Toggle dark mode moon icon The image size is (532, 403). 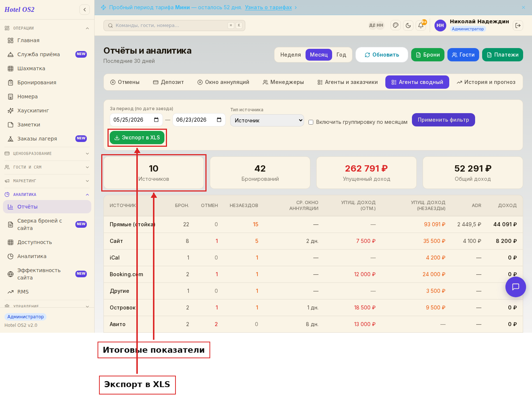[408, 26]
